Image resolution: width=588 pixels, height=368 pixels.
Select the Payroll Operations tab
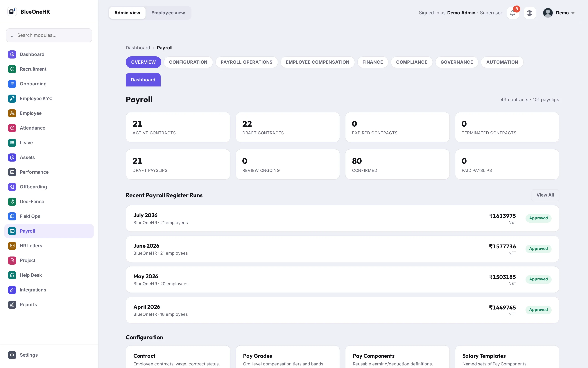pyautogui.click(x=246, y=62)
